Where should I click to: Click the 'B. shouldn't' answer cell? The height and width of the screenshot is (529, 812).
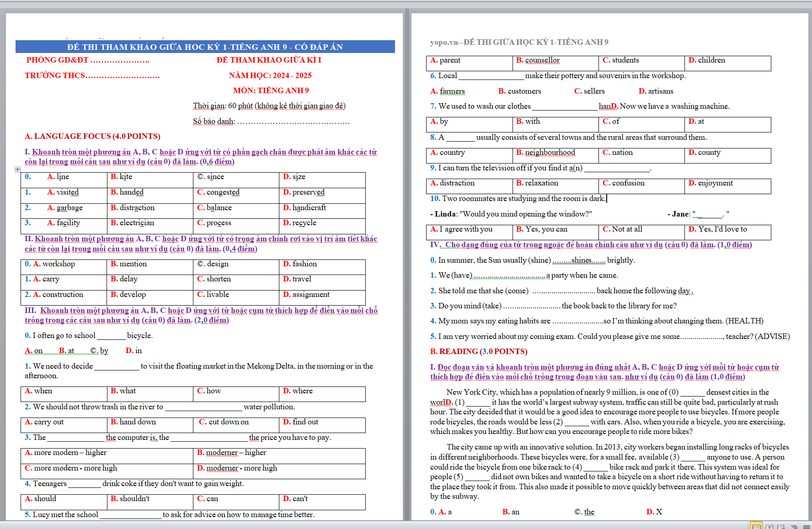150,502
